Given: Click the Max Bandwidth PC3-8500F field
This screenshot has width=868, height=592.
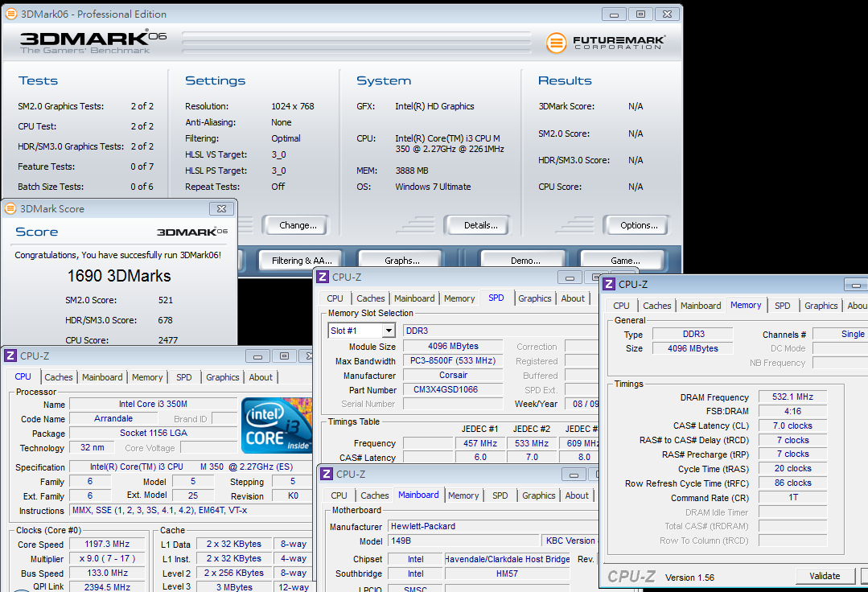Looking at the screenshot, I should 453,360.
